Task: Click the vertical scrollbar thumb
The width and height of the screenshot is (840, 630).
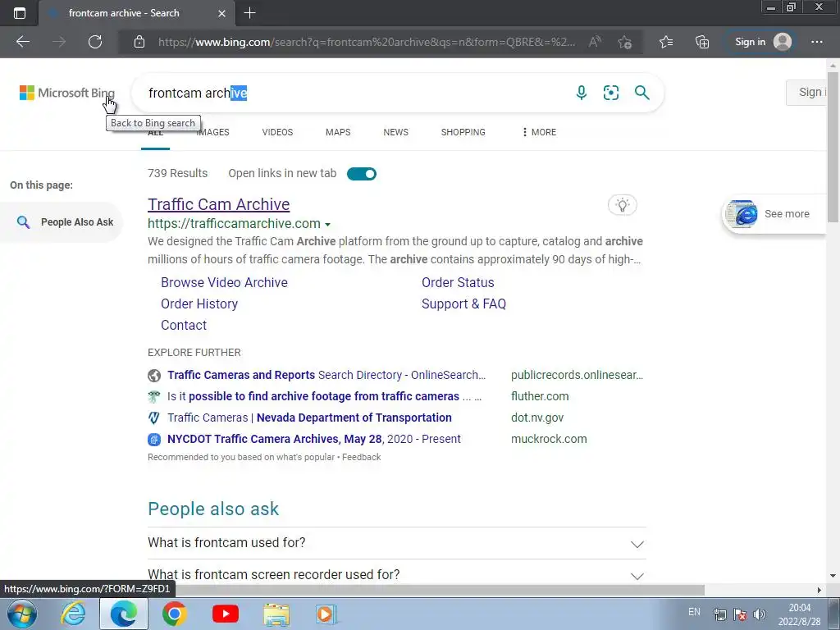Action: [833, 148]
